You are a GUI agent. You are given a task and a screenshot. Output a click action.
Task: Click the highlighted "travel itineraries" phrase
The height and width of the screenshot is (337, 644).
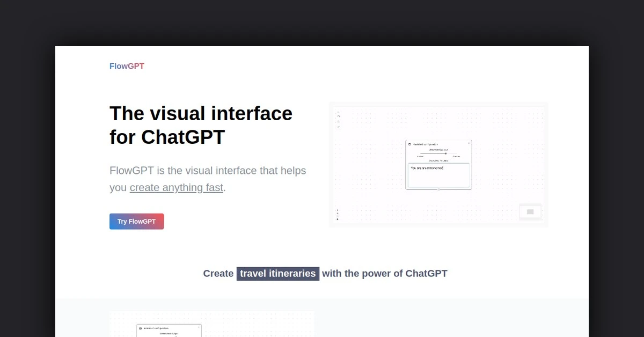click(277, 274)
